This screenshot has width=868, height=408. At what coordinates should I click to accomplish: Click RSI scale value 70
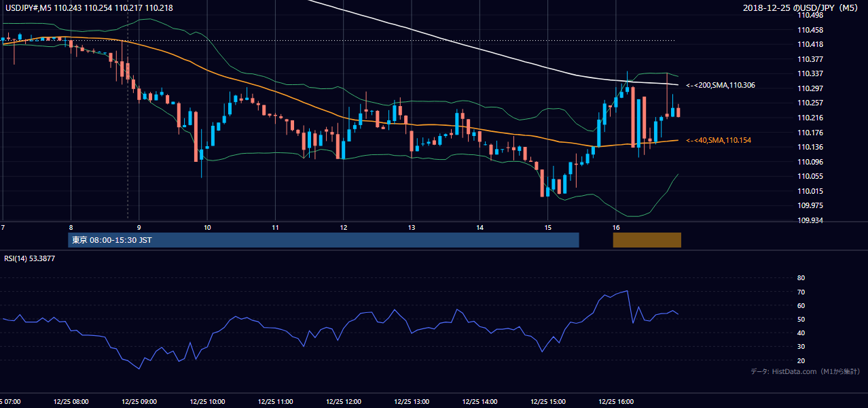(801, 292)
